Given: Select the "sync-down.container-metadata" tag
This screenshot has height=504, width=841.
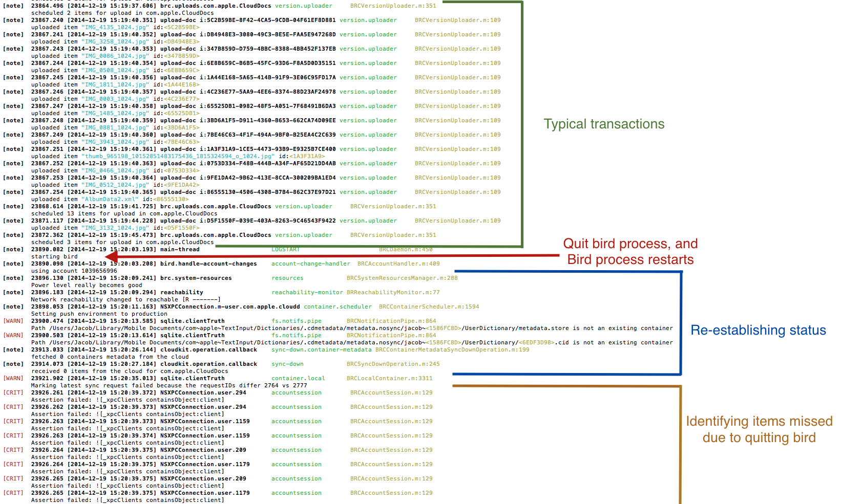Looking at the screenshot, I should click(x=322, y=350).
